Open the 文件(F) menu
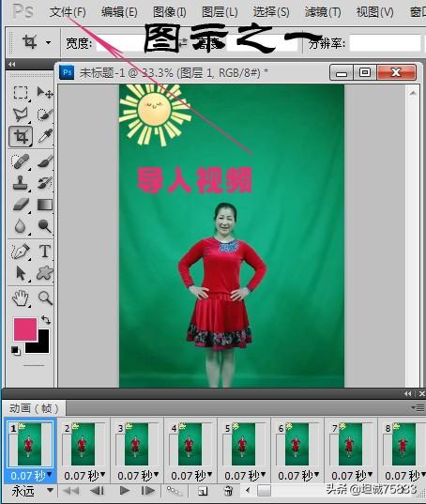This screenshot has width=426, height=504. (68, 12)
